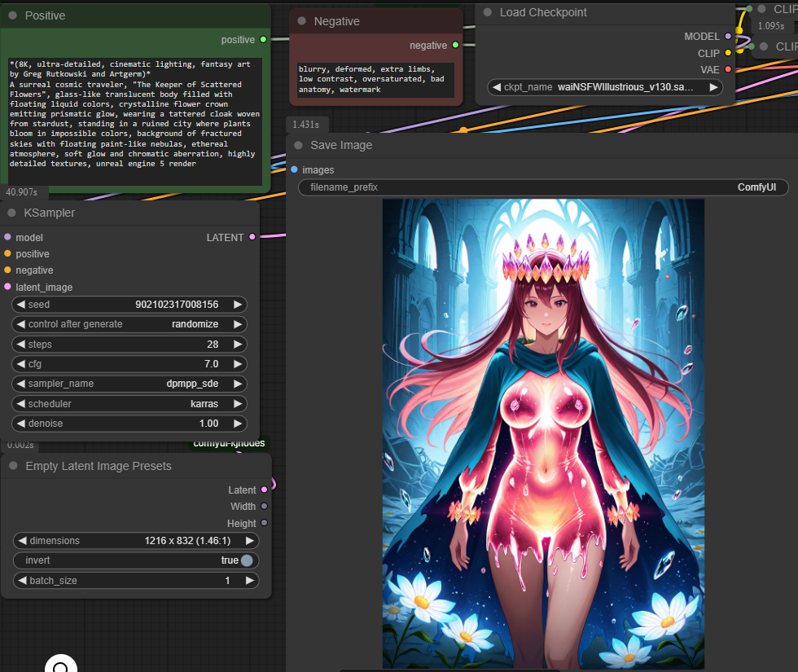The width and height of the screenshot is (798, 672).
Task: Click the KSampler negative input socket
Action: 7,270
